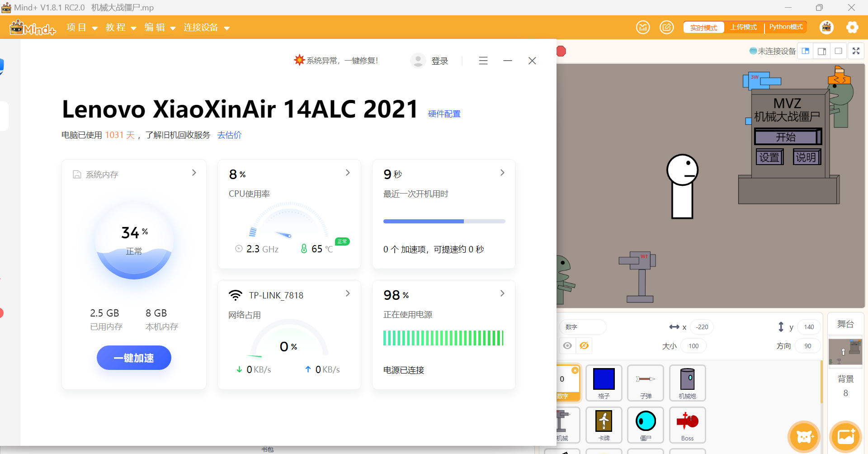Select the 机械炮 sprite thumbnail
868x454 pixels.
tap(688, 383)
